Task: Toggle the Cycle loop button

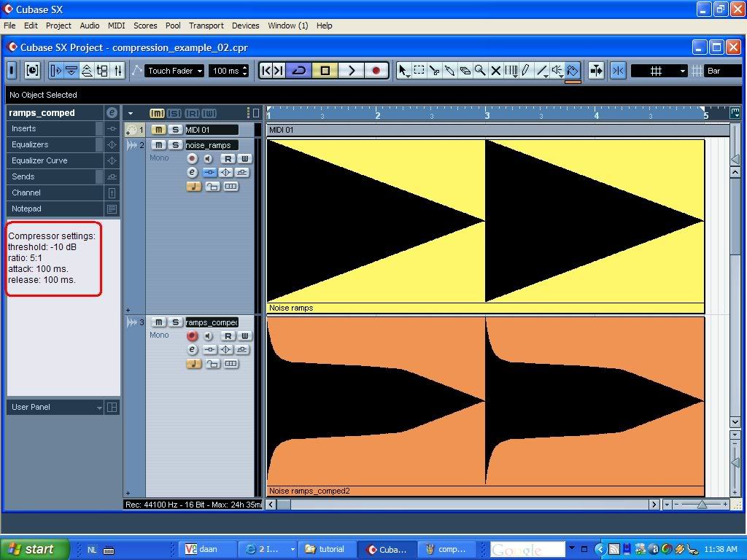Action: coord(298,71)
